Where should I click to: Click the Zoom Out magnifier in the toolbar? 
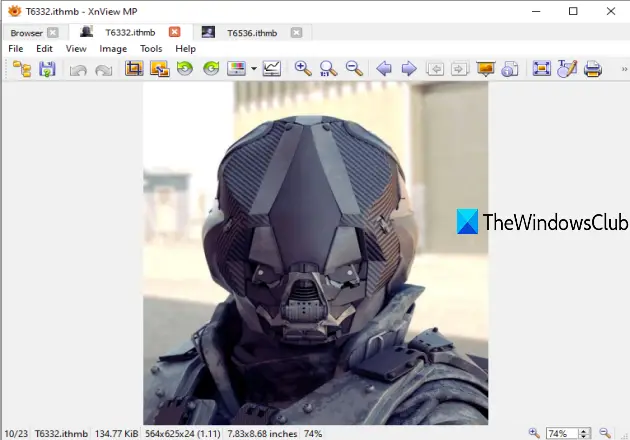pyautogui.click(x=354, y=69)
